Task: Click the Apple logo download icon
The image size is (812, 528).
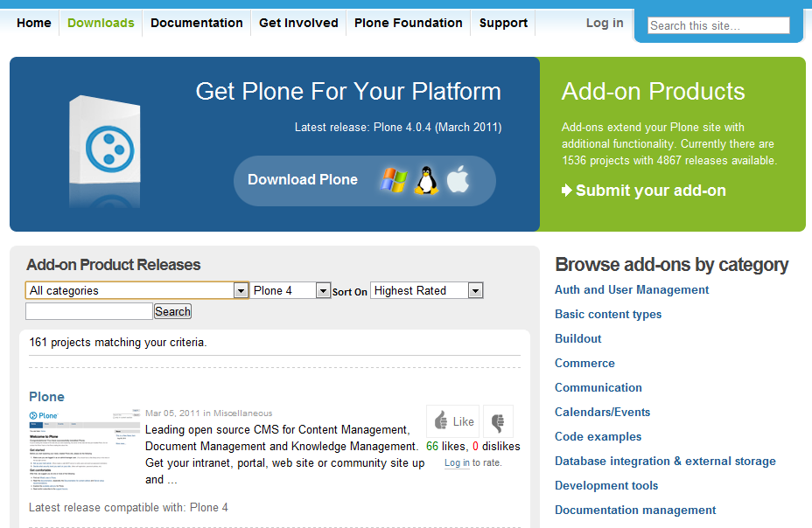Action: coord(458,179)
